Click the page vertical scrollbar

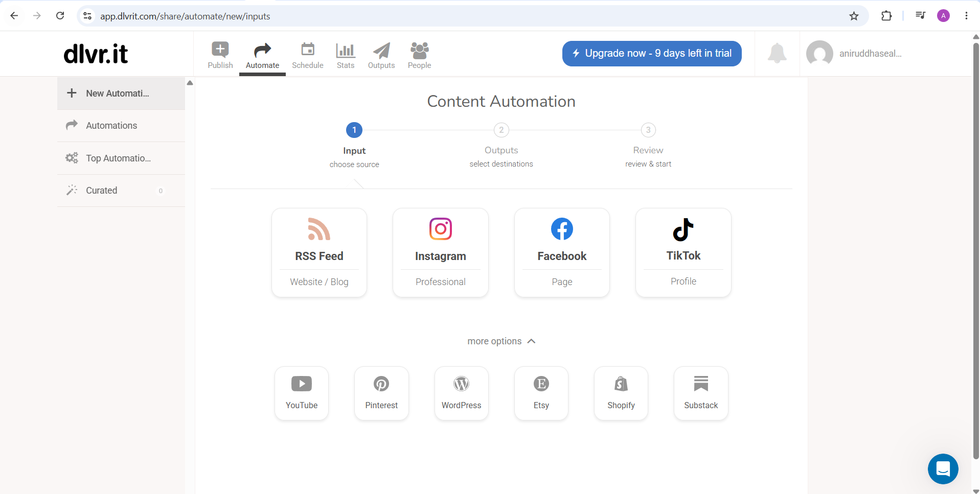(976, 250)
